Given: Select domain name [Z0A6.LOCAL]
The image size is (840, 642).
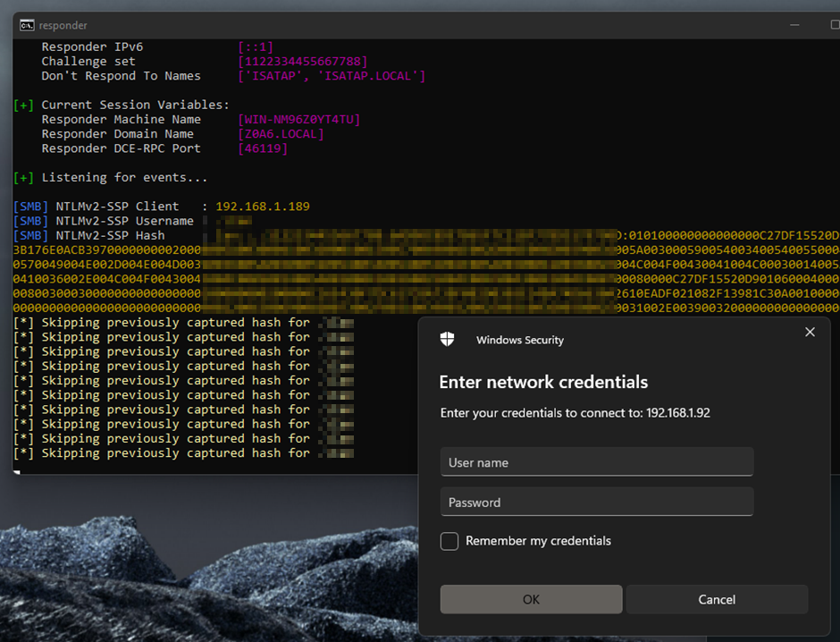Looking at the screenshot, I should pos(281,134).
